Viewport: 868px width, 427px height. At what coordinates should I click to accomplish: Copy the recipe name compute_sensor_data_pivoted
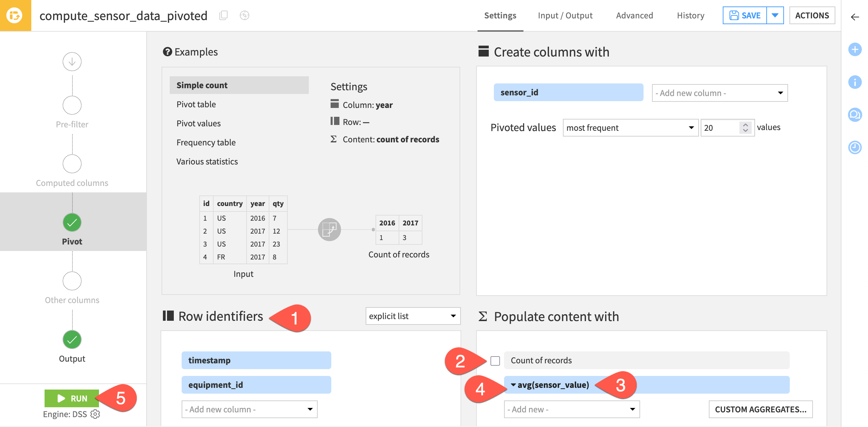223,15
